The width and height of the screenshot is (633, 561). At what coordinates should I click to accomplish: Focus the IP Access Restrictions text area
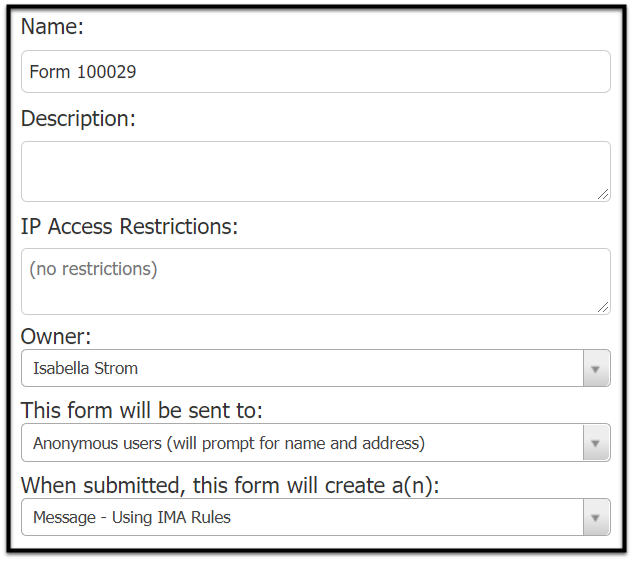pos(316,281)
